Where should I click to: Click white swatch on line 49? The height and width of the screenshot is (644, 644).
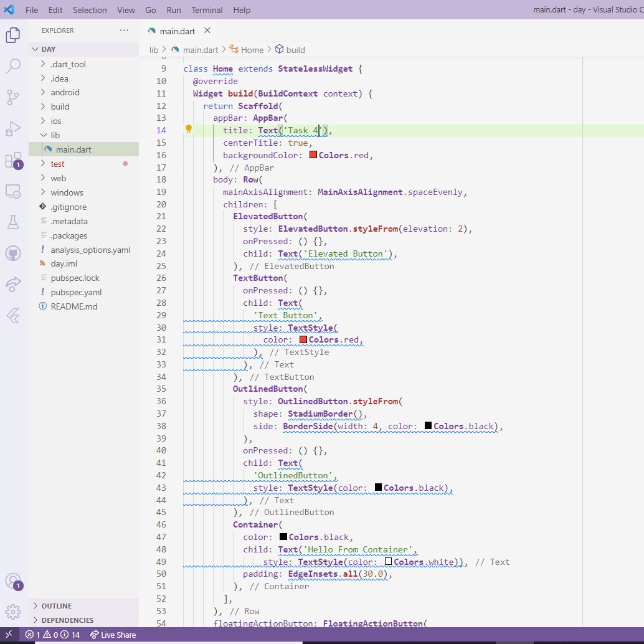tap(388, 561)
